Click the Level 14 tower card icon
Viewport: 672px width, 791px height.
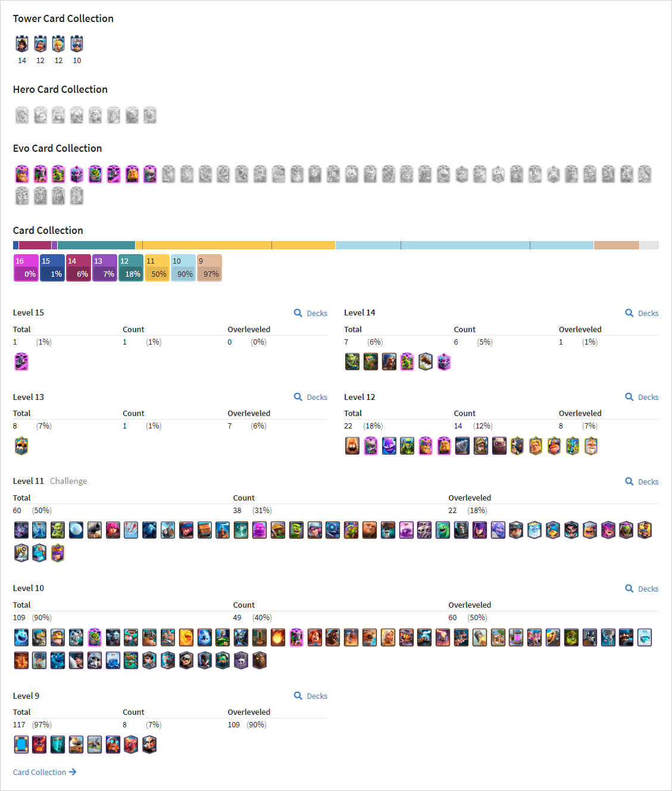[x=22, y=43]
